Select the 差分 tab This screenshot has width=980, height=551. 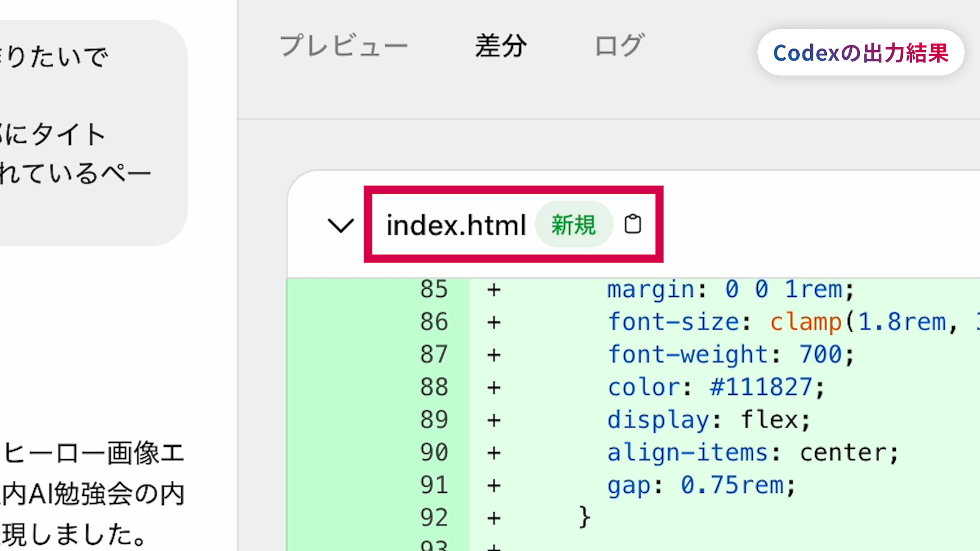(501, 46)
